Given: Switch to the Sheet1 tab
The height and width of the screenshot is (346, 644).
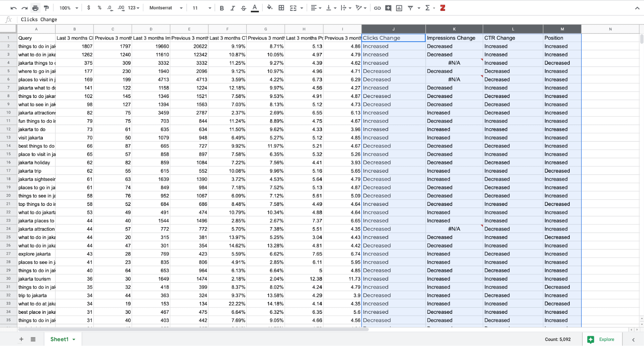Looking at the screenshot, I should [60, 339].
